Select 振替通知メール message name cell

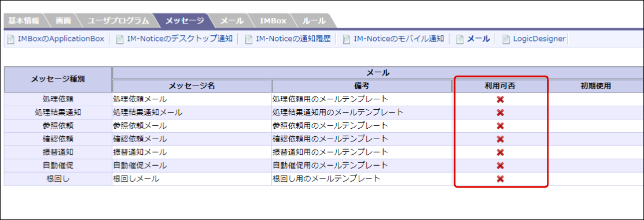[192, 152]
